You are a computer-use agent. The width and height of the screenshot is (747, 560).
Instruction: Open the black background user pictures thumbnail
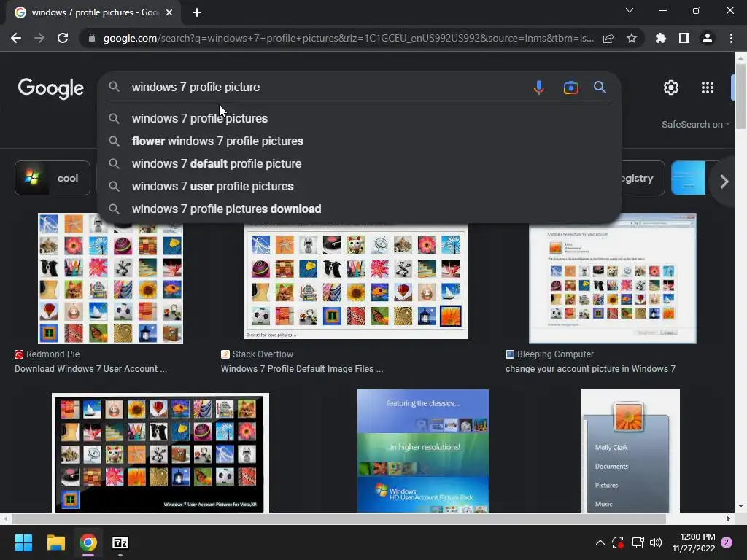[160, 452]
